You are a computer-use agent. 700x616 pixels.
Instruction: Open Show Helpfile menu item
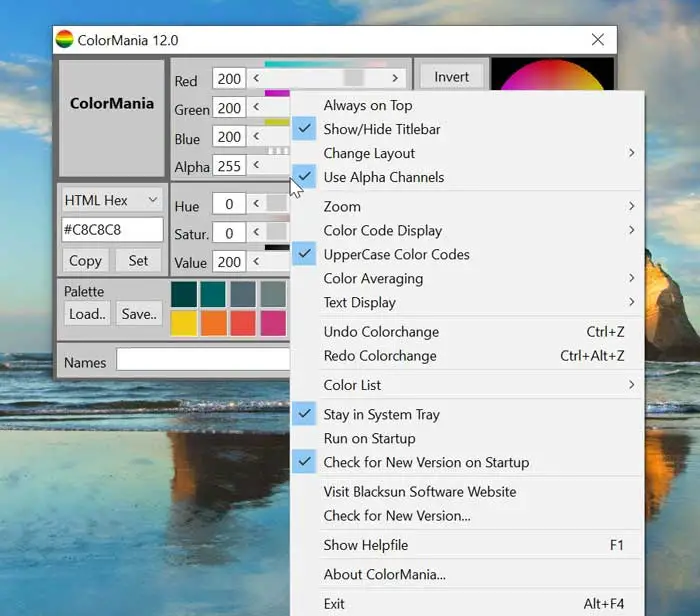[467, 545]
